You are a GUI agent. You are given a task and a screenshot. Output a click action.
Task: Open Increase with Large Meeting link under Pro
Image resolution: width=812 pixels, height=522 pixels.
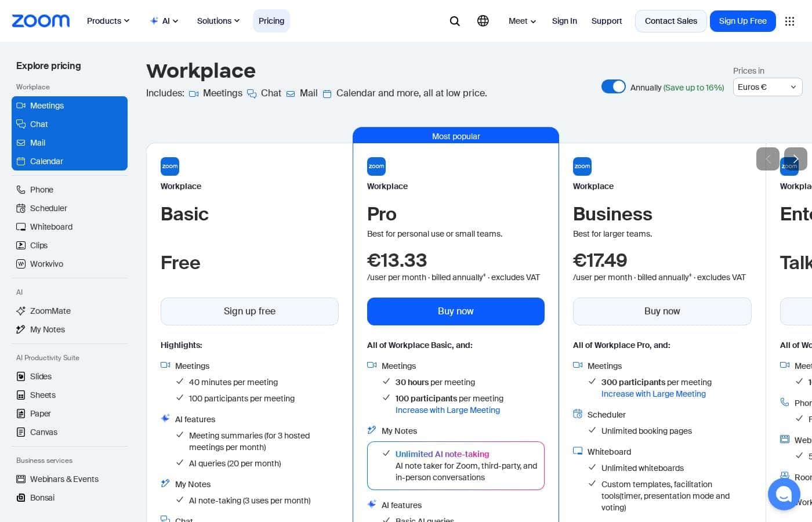point(448,410)
